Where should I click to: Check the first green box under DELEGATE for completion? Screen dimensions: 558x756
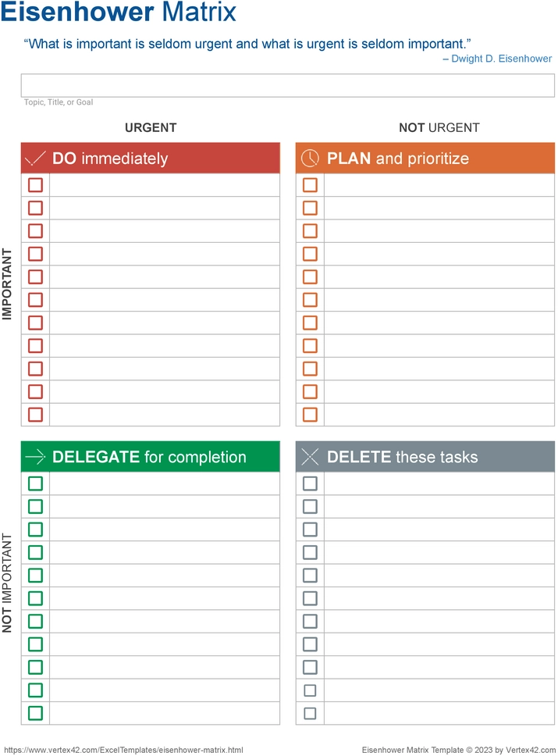[x=35, y=483]
